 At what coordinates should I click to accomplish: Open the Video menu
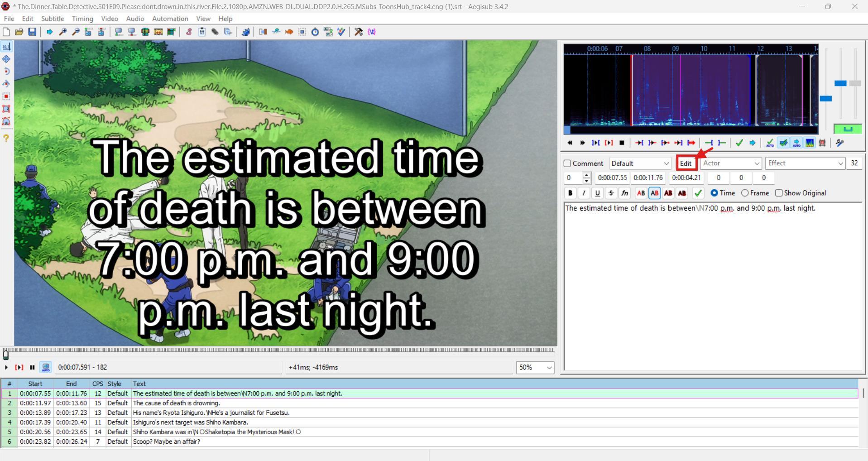(110, 19)
